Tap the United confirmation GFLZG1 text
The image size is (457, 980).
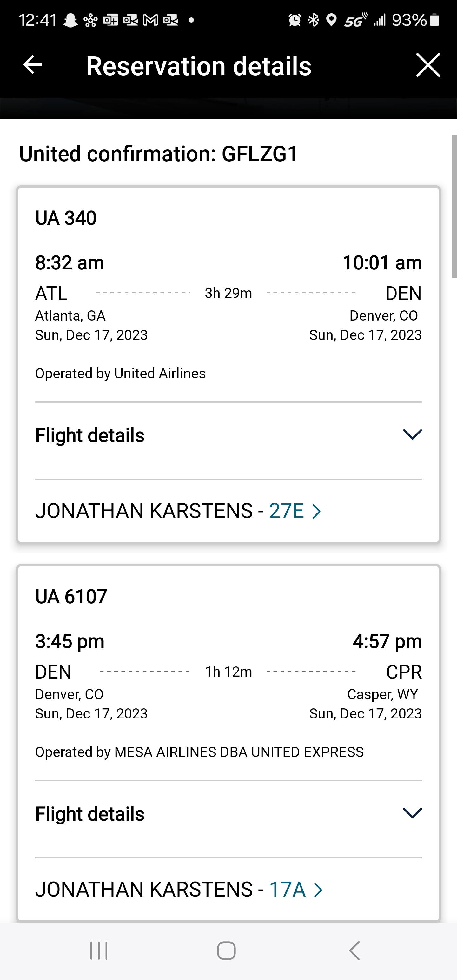tap(158, 154)
